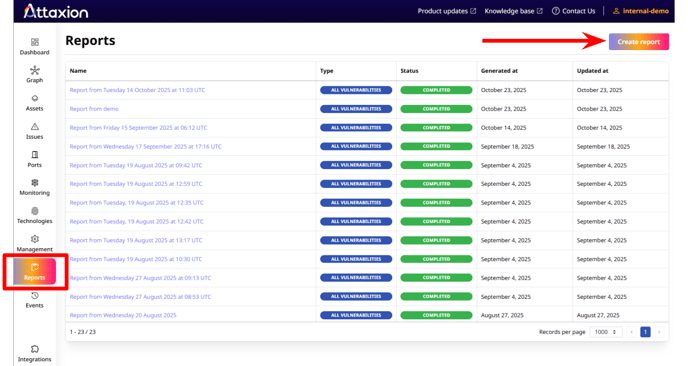
Task: Open Contact Us help link
Action: [x=573, y=11]
